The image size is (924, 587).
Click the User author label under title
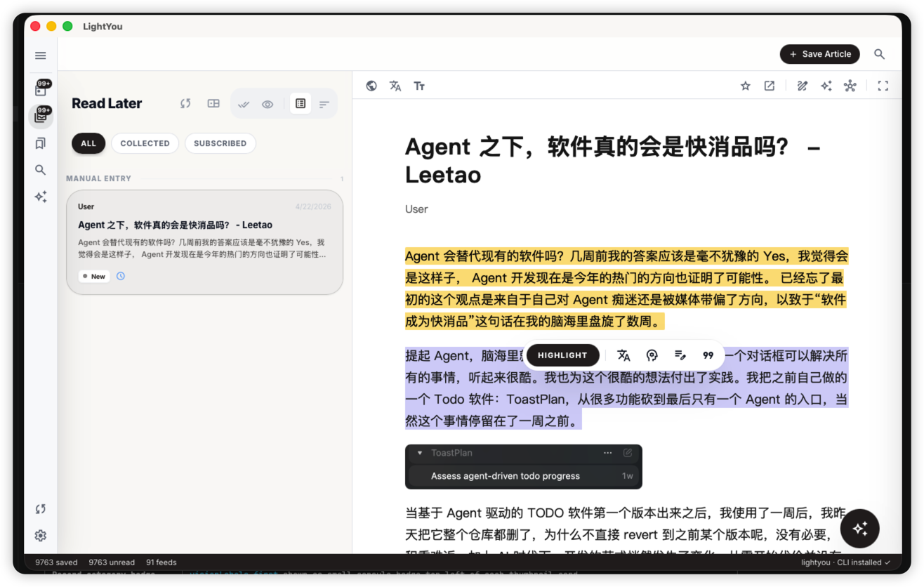416,209
